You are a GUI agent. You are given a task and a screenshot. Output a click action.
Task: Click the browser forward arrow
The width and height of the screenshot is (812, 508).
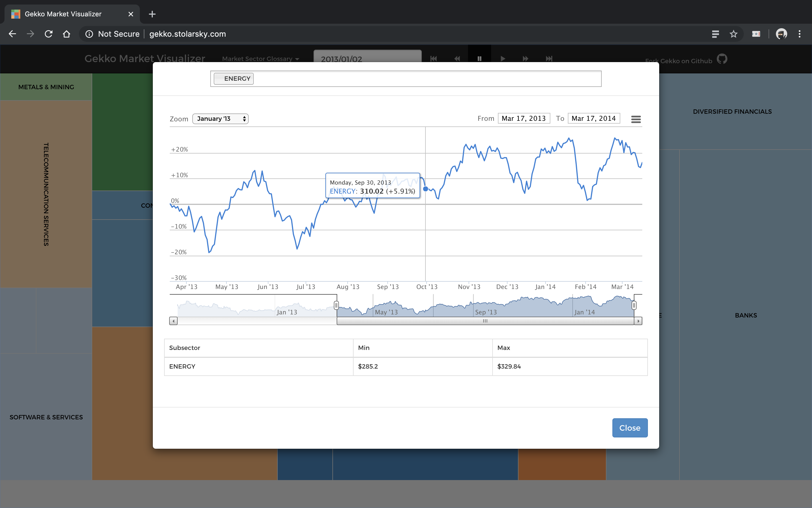pos(30,34)
